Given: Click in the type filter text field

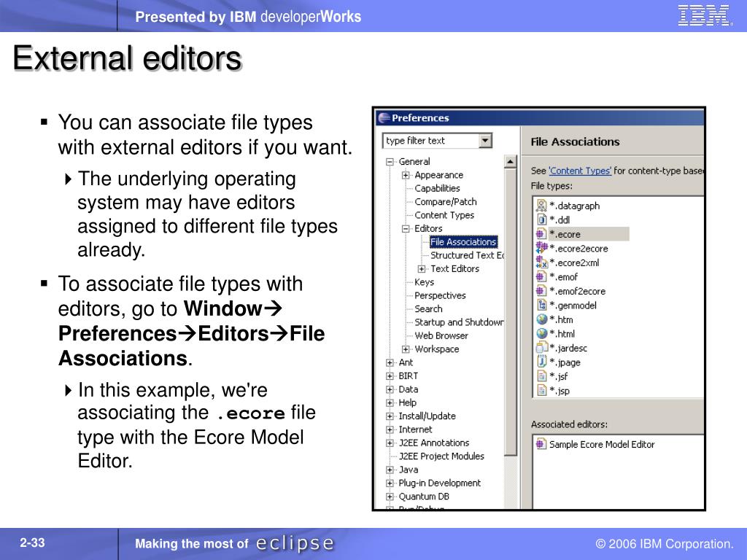Looking at the screenshot, I should pyautogui.click(x=431, y=141).
